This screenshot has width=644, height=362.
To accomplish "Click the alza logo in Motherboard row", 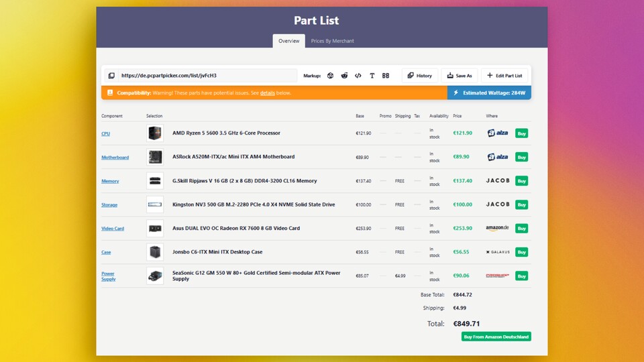I will point(498,157).
